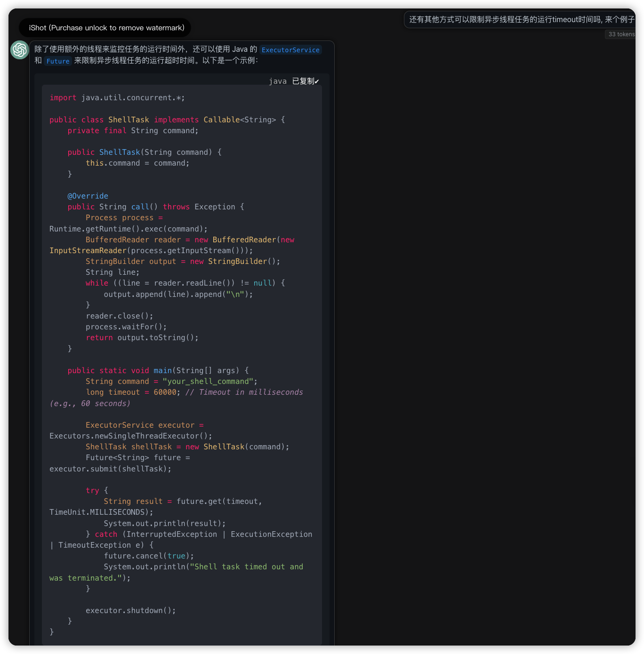
Task: Click the future.cancel(true) code line
Action: click(149, 556)
